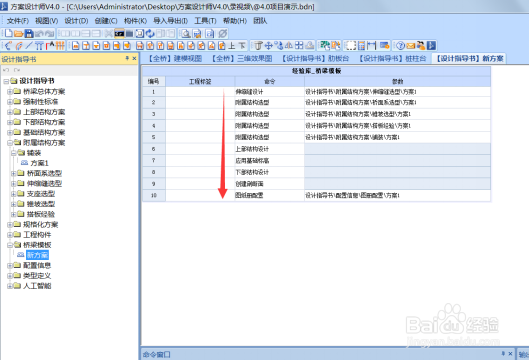Screen dimensions: 529x360
Task: Click the black command window toolbar icon
Action: (x=119, y=33)
